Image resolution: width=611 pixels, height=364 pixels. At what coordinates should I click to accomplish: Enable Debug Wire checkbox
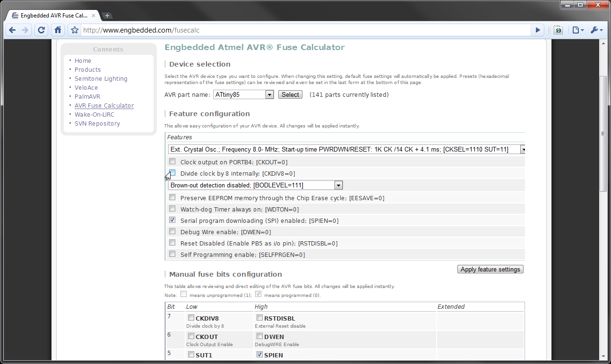pyautogui.click(x=172, y=231)
